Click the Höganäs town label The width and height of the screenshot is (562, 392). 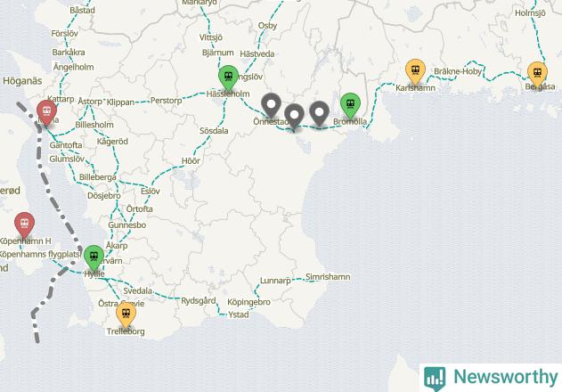pos(22,81)
